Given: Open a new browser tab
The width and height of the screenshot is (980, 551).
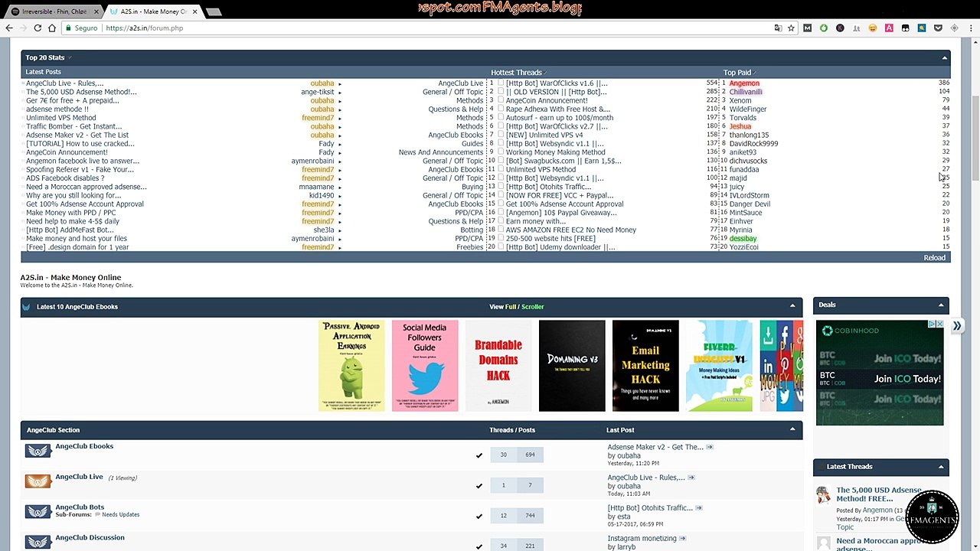Looking at the screenshot, I should tap(214, 11).
